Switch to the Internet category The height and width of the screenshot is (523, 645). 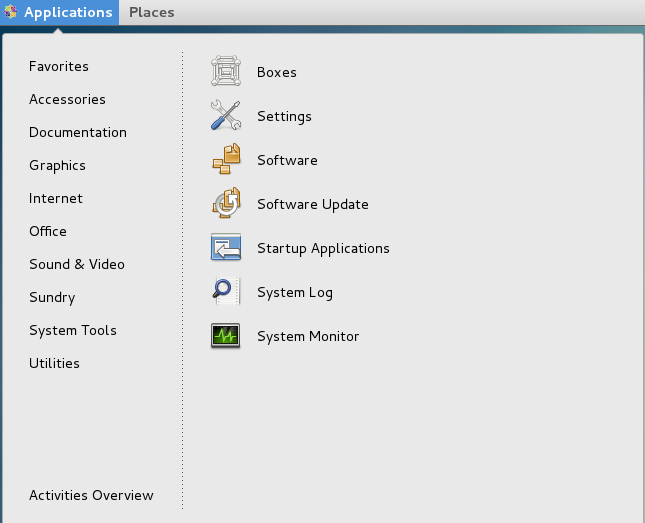click(56, 198)
